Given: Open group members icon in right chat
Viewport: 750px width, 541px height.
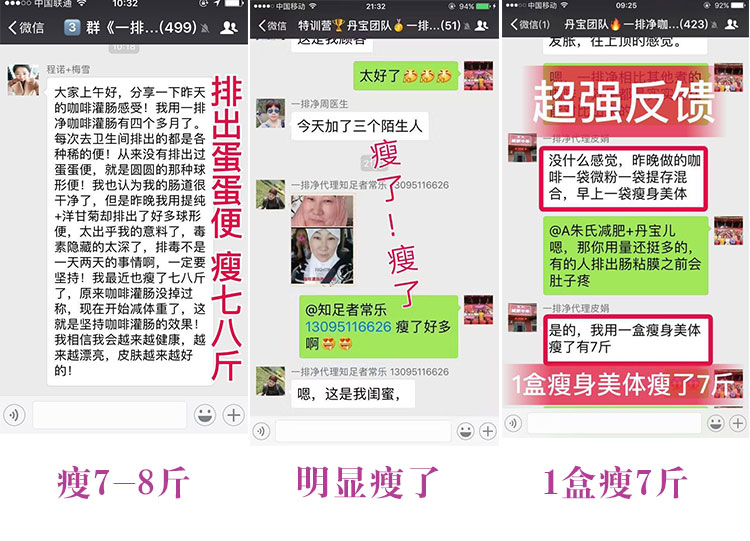Looking at the screenshot, I should [731, 24].
